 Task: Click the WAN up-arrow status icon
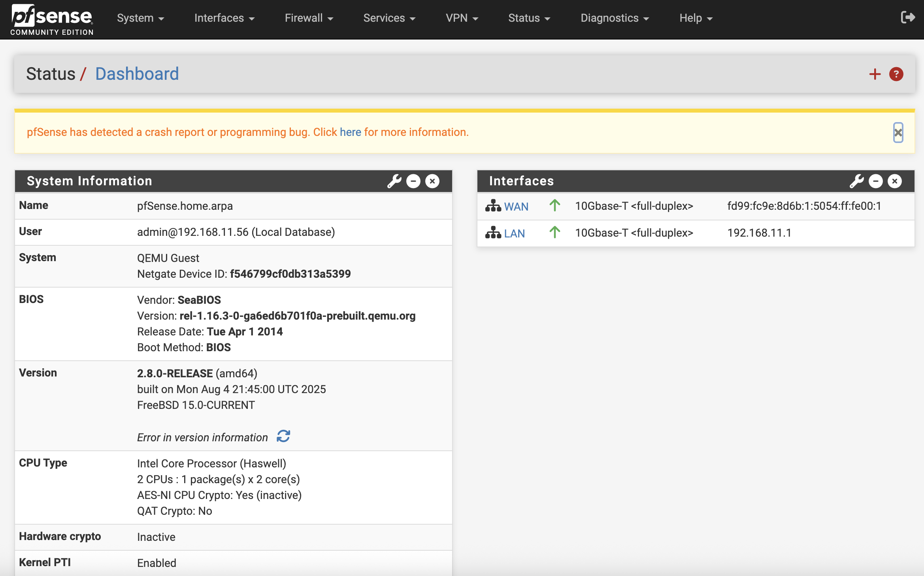coord(555,205)
